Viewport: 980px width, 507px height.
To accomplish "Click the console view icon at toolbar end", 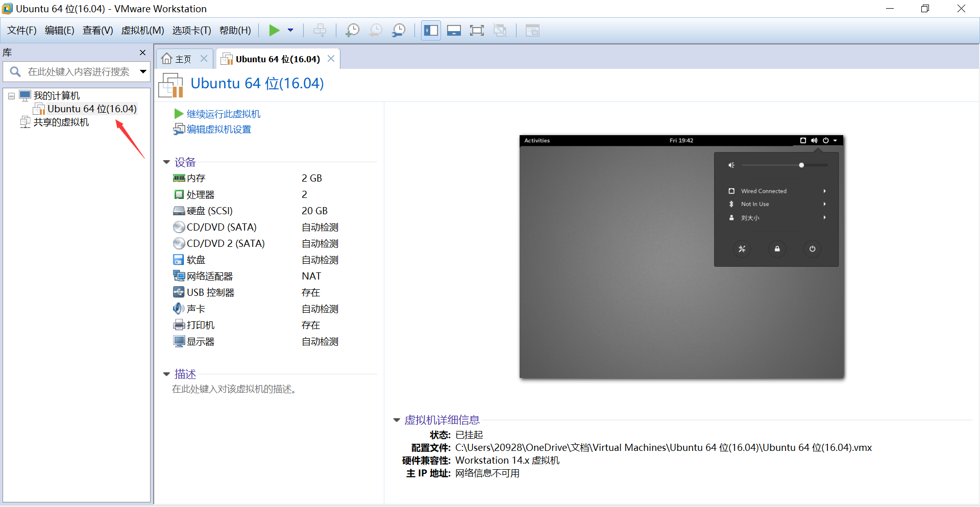I will [x=532, y=31].
